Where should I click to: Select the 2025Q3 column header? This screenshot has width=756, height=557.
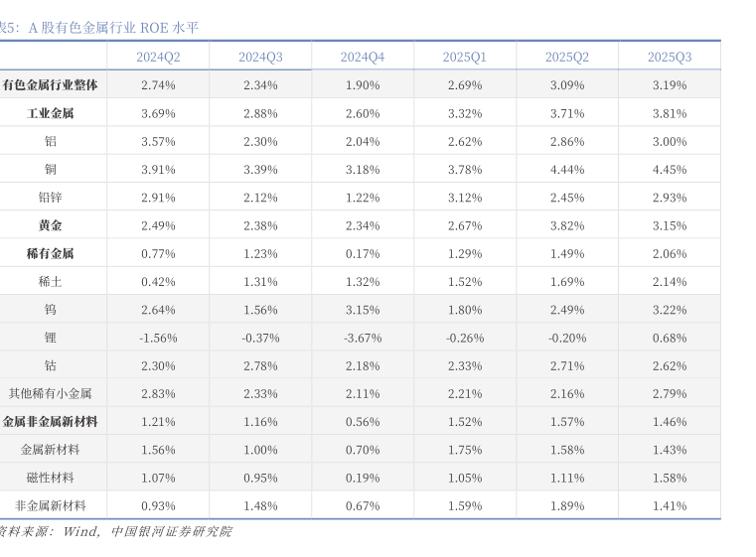tap(669, 57)
